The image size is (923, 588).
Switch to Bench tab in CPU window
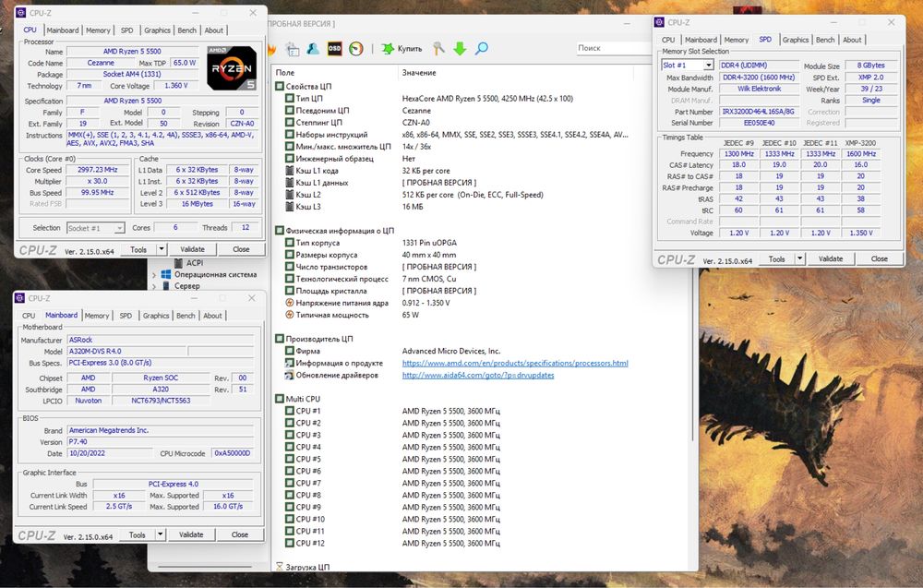(186, 30)
